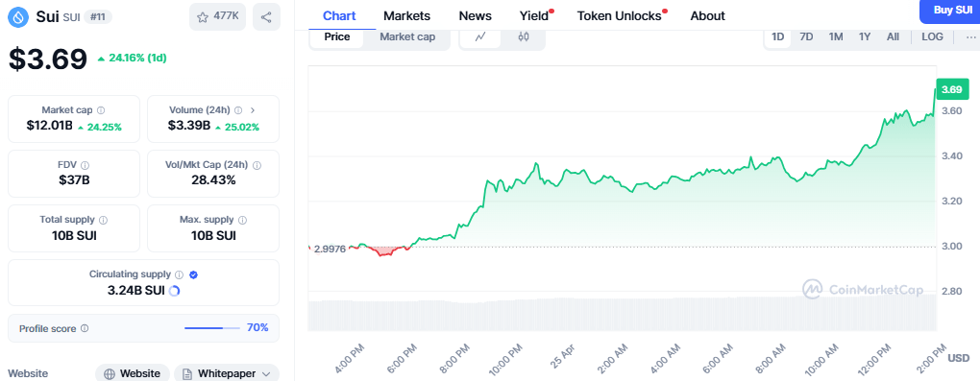Open the Website link

tap(133, 373)
